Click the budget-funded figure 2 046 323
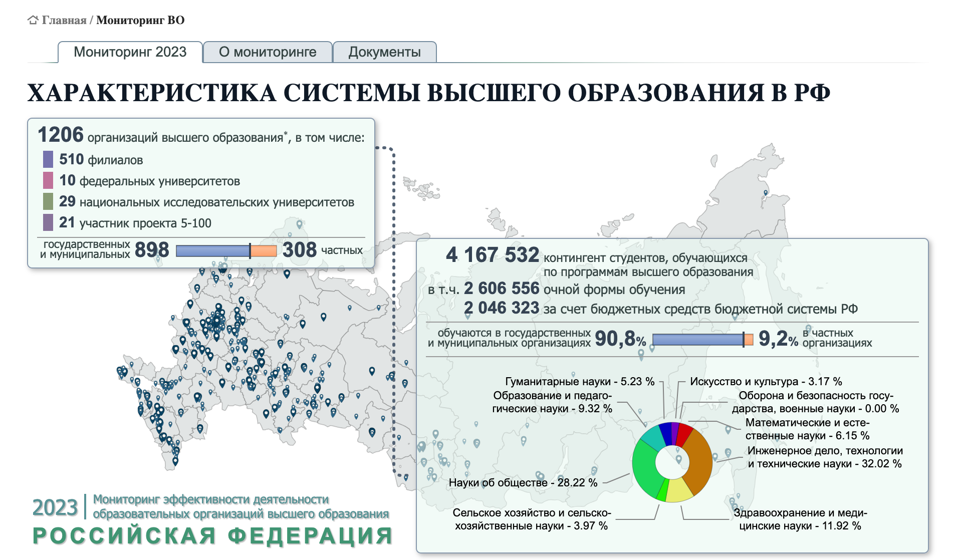 502,308
